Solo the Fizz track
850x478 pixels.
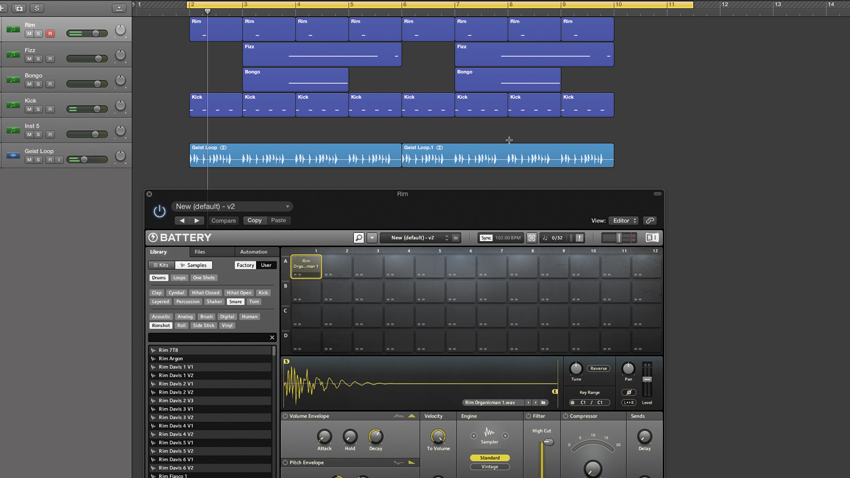click(38, 59)
